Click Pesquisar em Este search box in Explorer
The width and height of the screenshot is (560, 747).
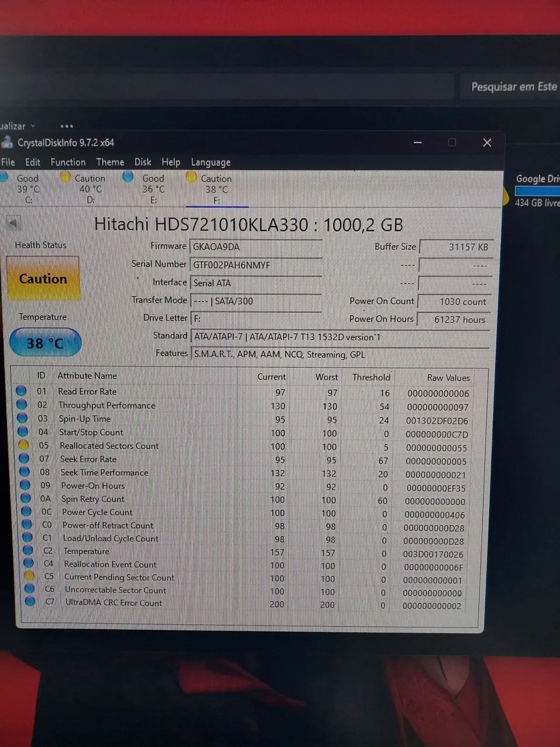[510, 87]
